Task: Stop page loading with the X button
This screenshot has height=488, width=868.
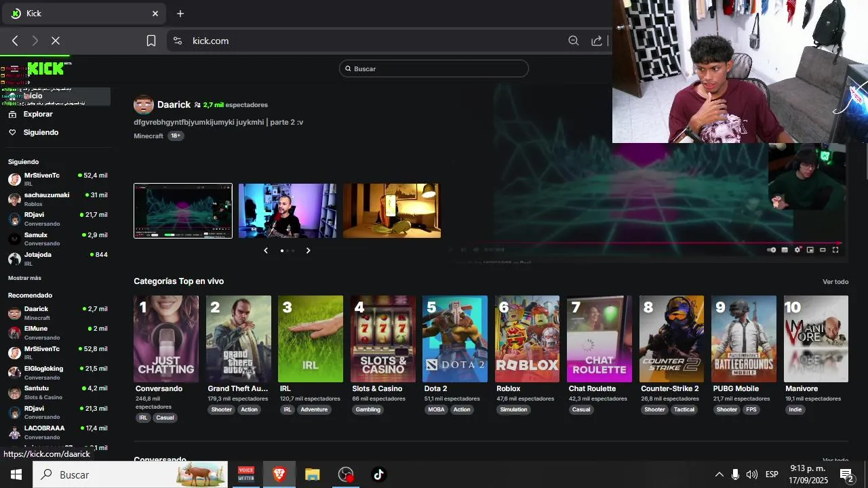Action: [56, 41]
